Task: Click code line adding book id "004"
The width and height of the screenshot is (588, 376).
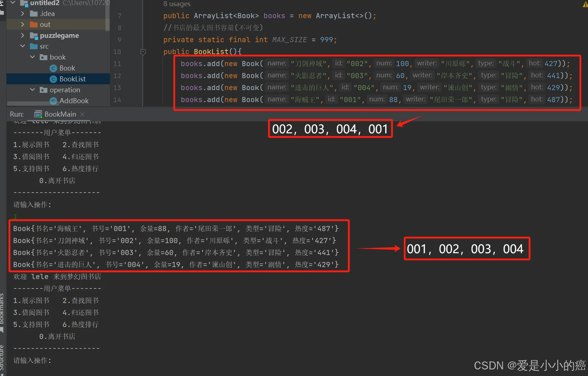Action: [376, 88]
